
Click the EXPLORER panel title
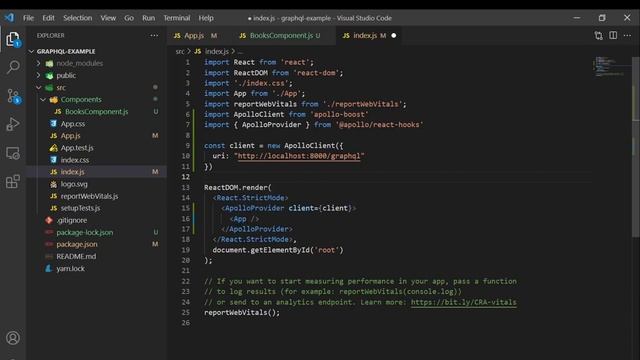tap(51, 36)
